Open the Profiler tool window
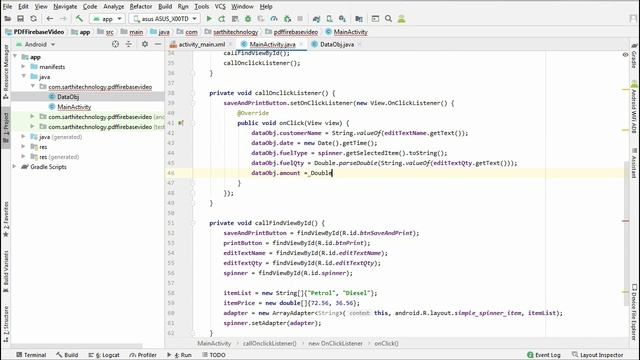 point(143,355)
